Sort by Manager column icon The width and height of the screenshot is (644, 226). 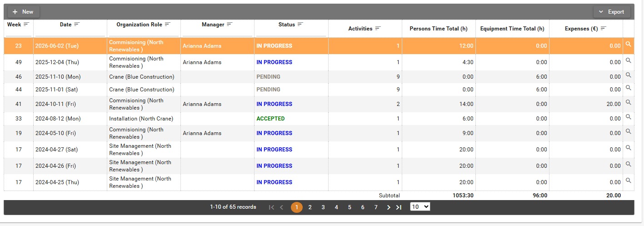(230, 25)
